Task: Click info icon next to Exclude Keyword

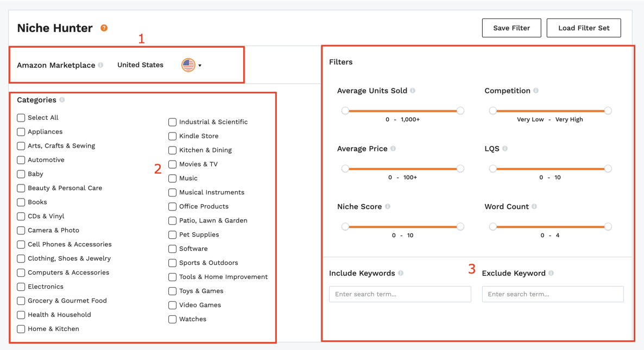Action: pyautogui.click(x=551, y=273)
